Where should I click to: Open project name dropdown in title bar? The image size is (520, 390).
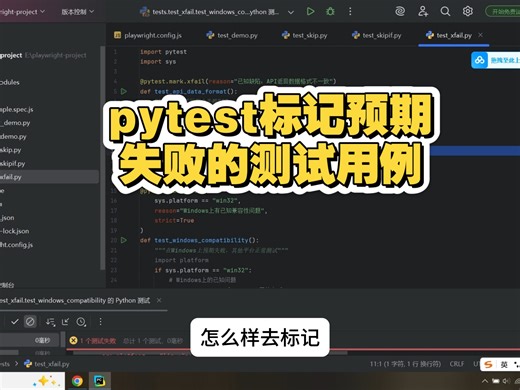coord(22,12)
